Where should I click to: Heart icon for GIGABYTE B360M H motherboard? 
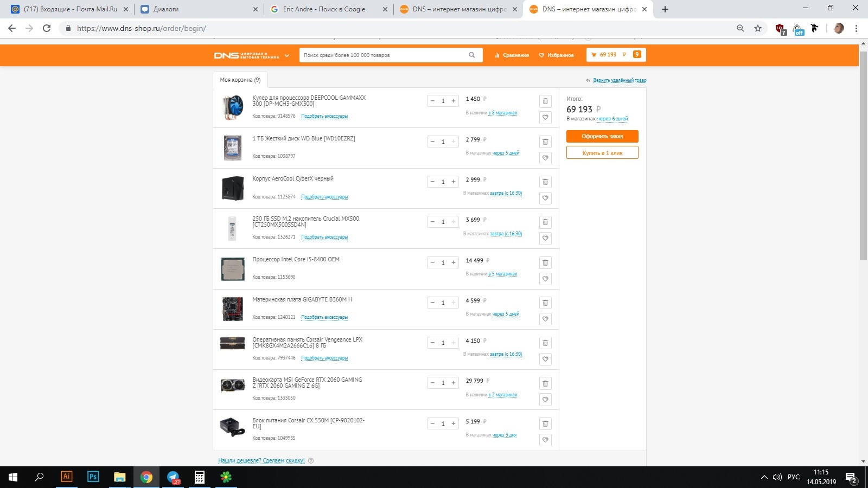click(x=545, y=319)
